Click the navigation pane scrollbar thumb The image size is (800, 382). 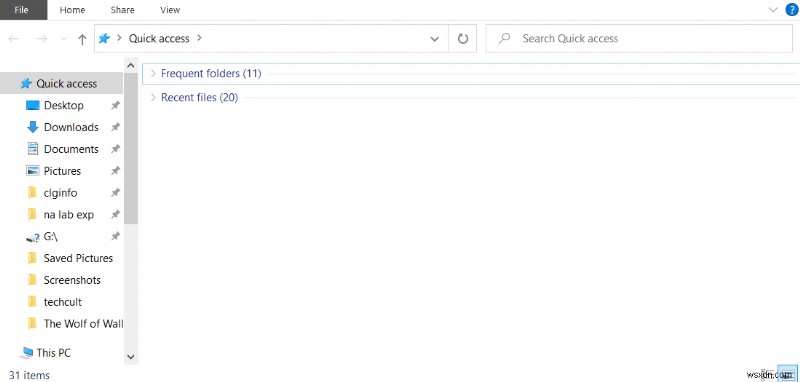tap(131, 148)
